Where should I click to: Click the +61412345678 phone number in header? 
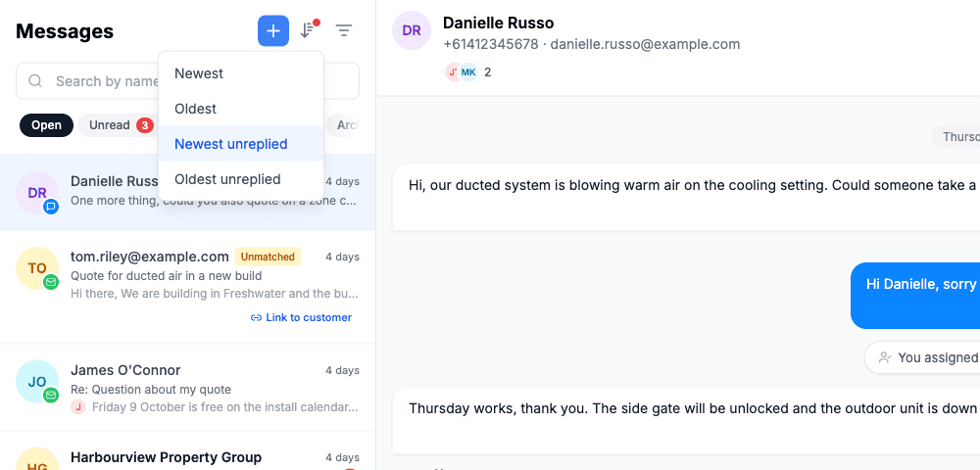click(x=491, y=44)
